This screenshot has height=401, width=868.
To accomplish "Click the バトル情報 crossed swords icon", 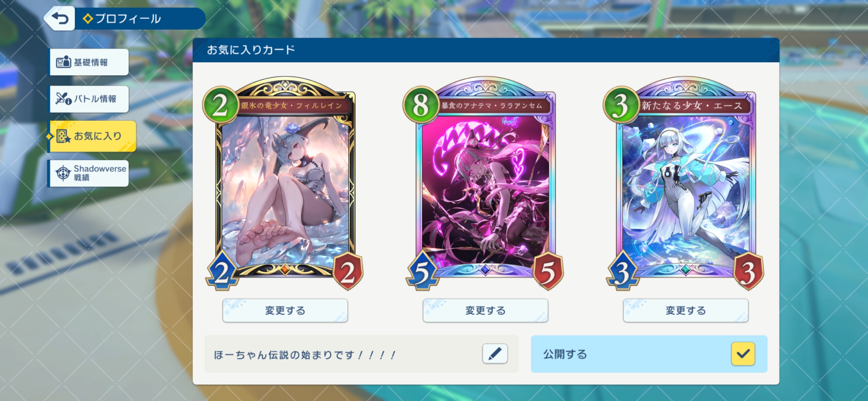I will tap(63, 99).
